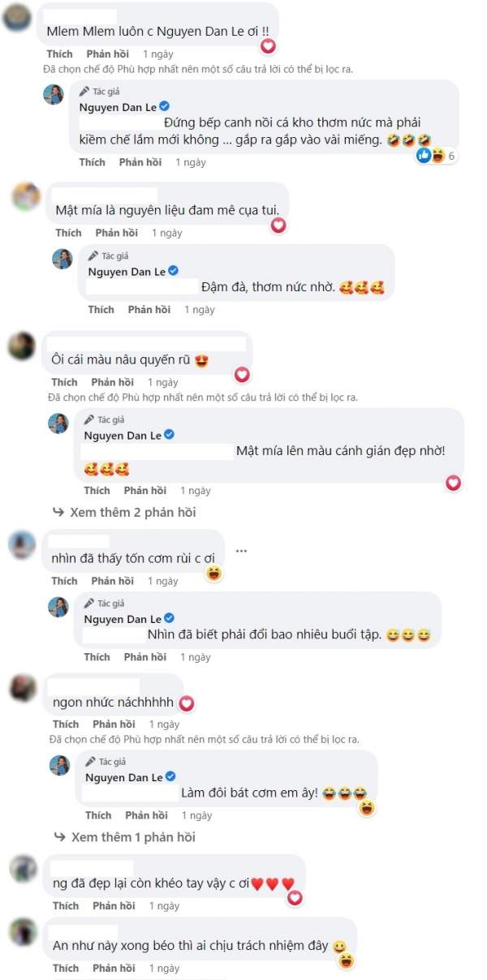Open the three-dots menu beside the tốn cơm comment
The image size is (487, 980).
pos(241,551)
